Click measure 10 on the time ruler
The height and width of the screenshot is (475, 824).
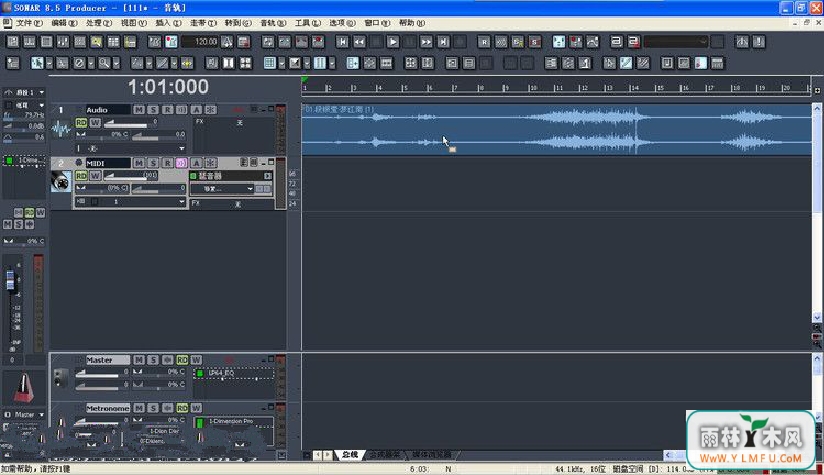[x=532, y=88]
